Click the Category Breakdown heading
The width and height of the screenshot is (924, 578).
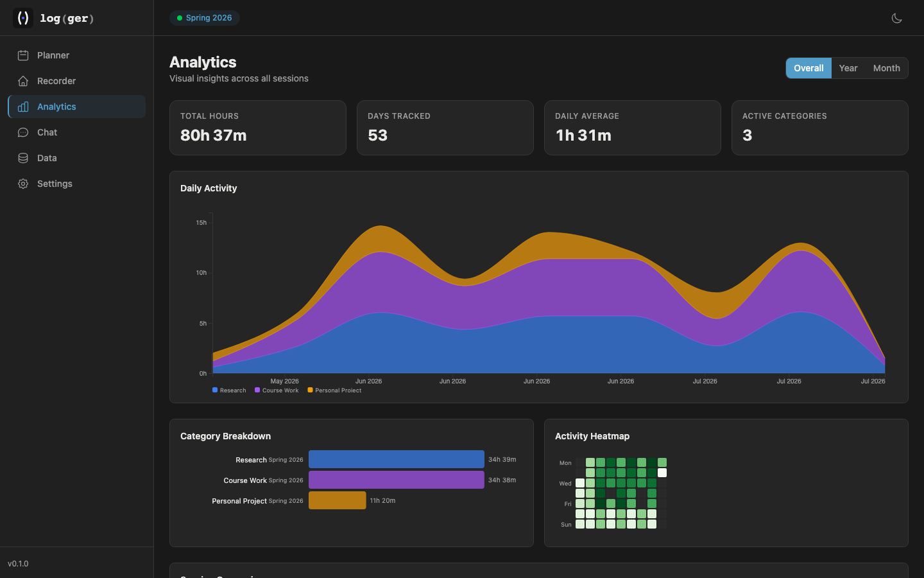225,436
